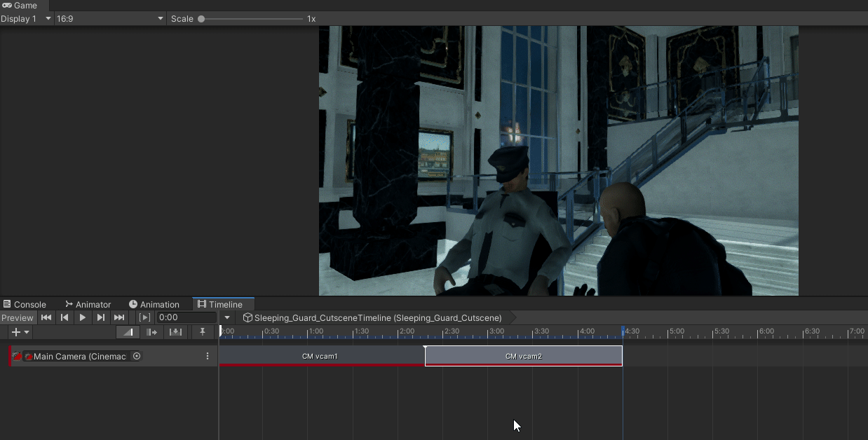Switch to the Animation tab
This screenshot has width=868, height=440.
pos(154,304)
